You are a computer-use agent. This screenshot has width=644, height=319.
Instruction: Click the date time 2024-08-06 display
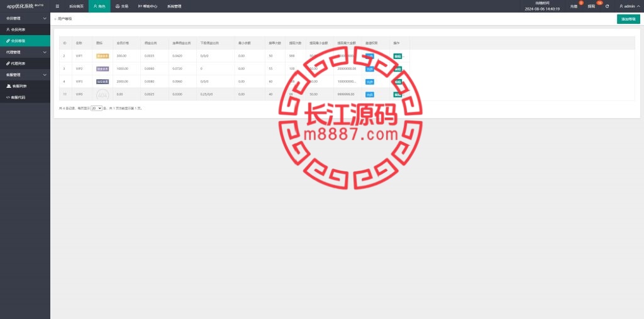pos(542,9)
